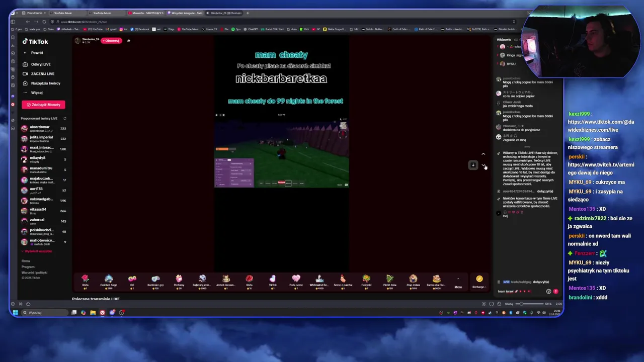Send the Serce z palców gift

tap(343, 281)
